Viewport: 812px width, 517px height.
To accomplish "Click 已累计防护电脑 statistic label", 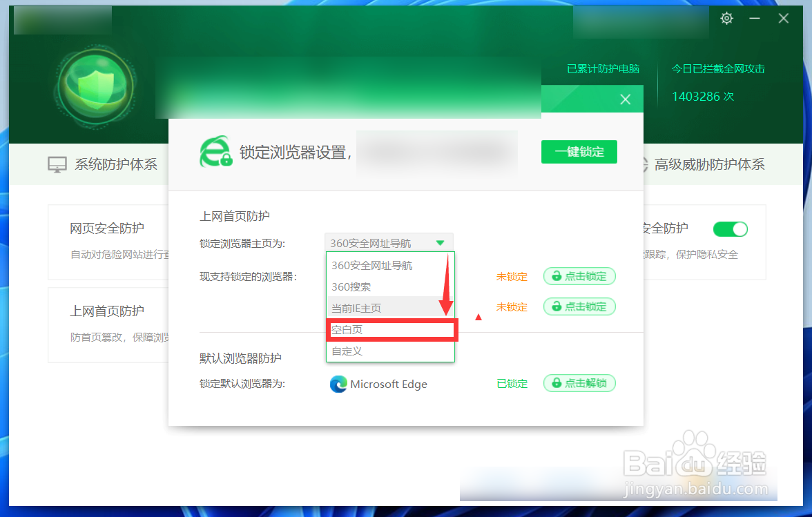I will click(x=603, y=69).
